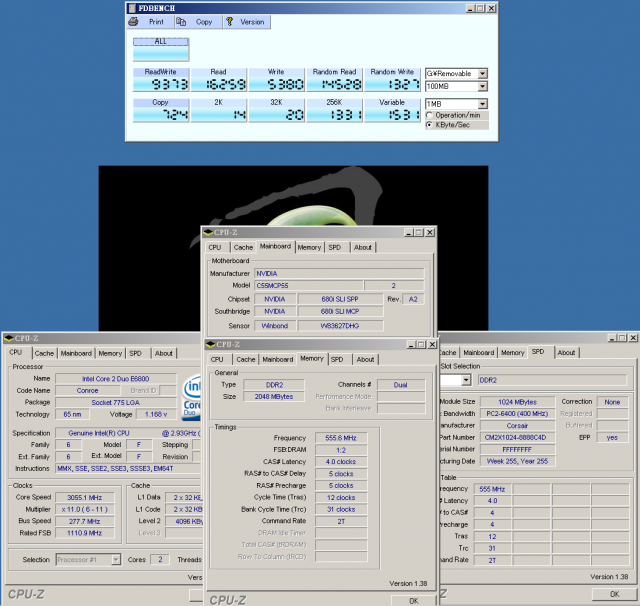Open the 1MB block size dropdown

pos(482,104)
